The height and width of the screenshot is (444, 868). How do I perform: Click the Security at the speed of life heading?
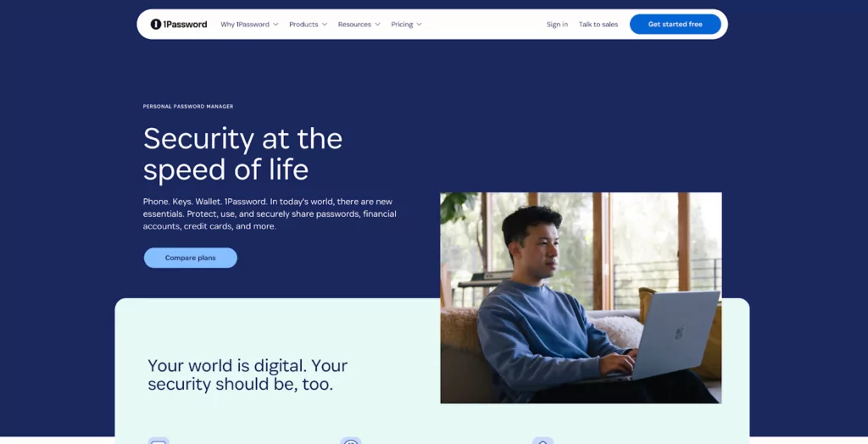pos(242,154)
